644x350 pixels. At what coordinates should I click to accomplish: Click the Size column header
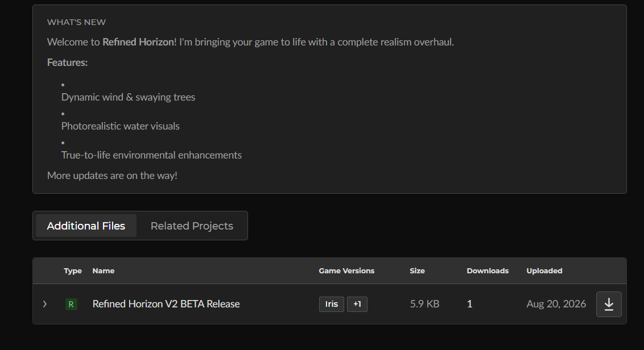pos(417,271)
